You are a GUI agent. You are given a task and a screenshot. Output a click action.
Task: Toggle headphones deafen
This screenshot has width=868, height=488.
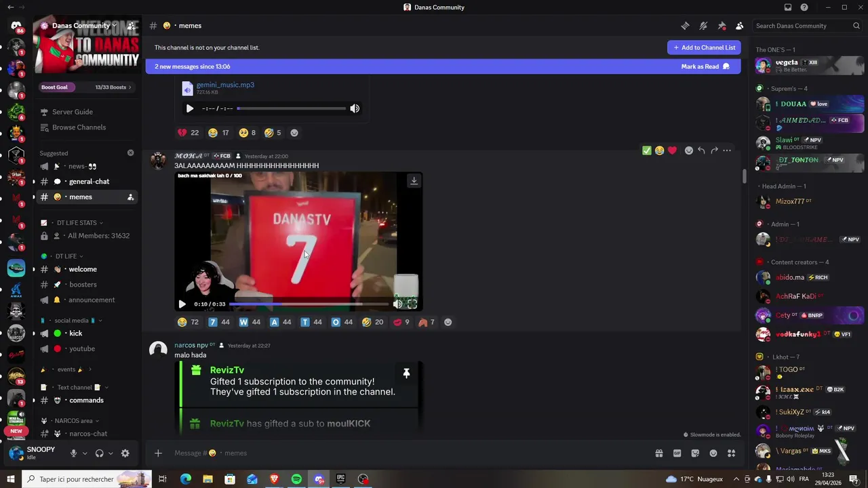click(x=99, y=453)
